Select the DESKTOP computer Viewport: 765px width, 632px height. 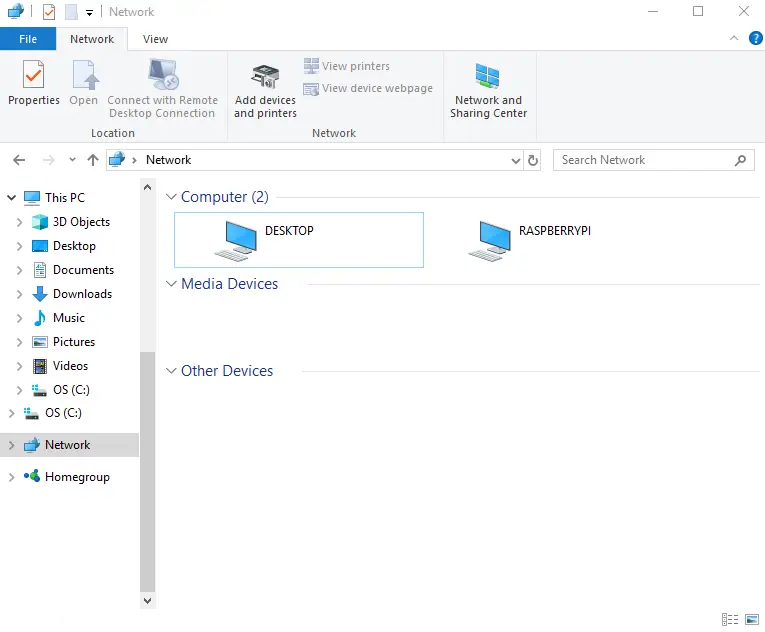[299, 240]
